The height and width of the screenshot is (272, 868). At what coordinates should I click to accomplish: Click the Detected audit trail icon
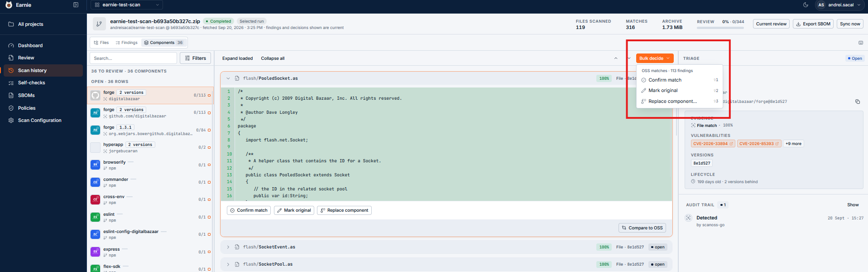pyautogui.click(x=689, y=218)
